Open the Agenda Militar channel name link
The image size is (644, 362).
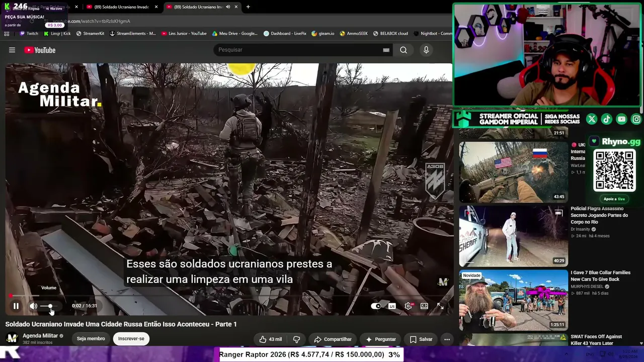[40, 335]
